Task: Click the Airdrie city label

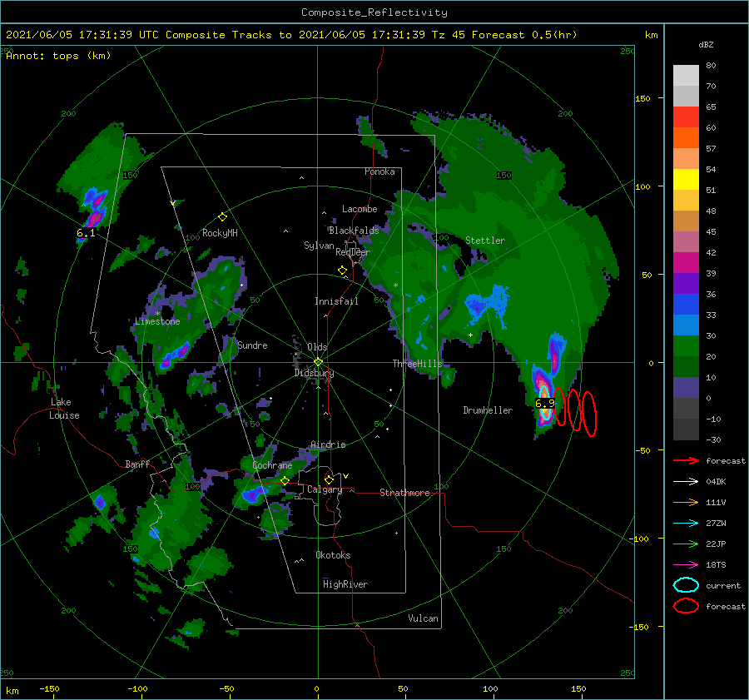Action: tap(328, 444)
